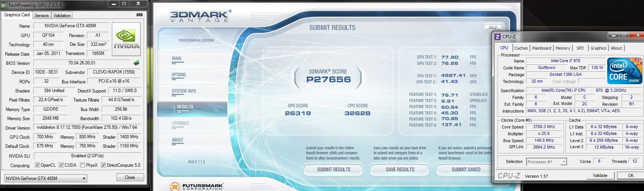
Task: Click the GPU score value 26319
Action: 298,113
